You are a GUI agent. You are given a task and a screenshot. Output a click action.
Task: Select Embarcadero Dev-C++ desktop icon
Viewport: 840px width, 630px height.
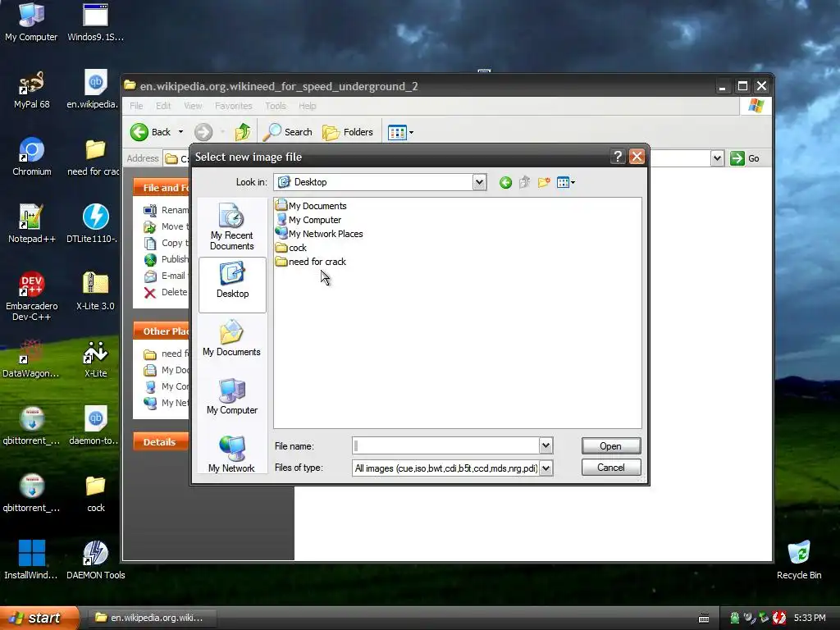(31, 296)
